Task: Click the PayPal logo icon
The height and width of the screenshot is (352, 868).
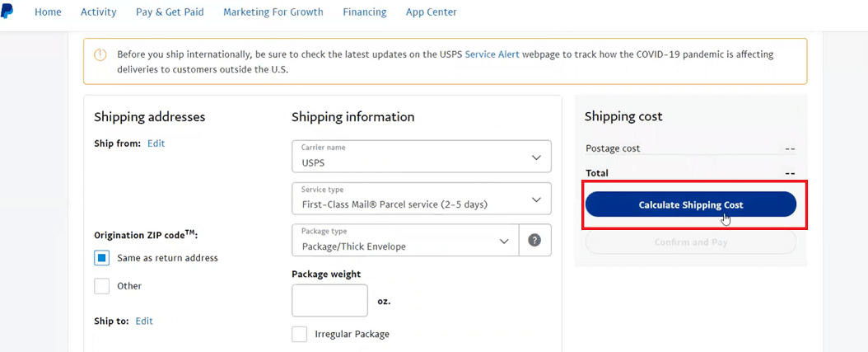Action: pyautogui.click(x=6, y=11)
